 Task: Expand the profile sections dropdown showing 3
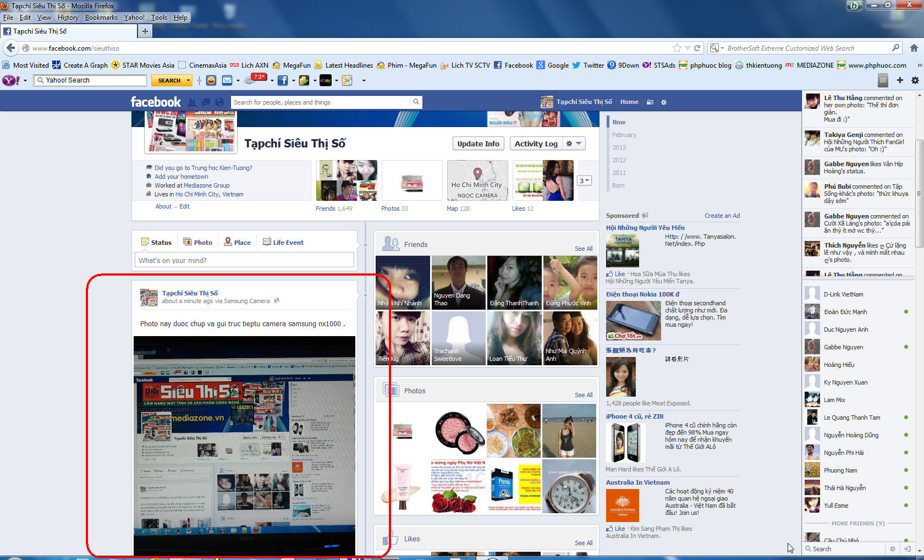tap(584, 180)
